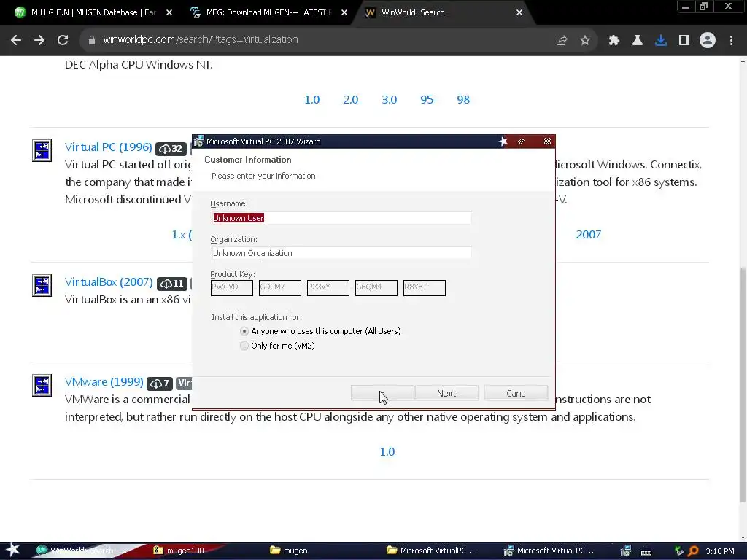Bookmark this page with the star icon
The image size is (747, 560).
(x=585, y=41)
